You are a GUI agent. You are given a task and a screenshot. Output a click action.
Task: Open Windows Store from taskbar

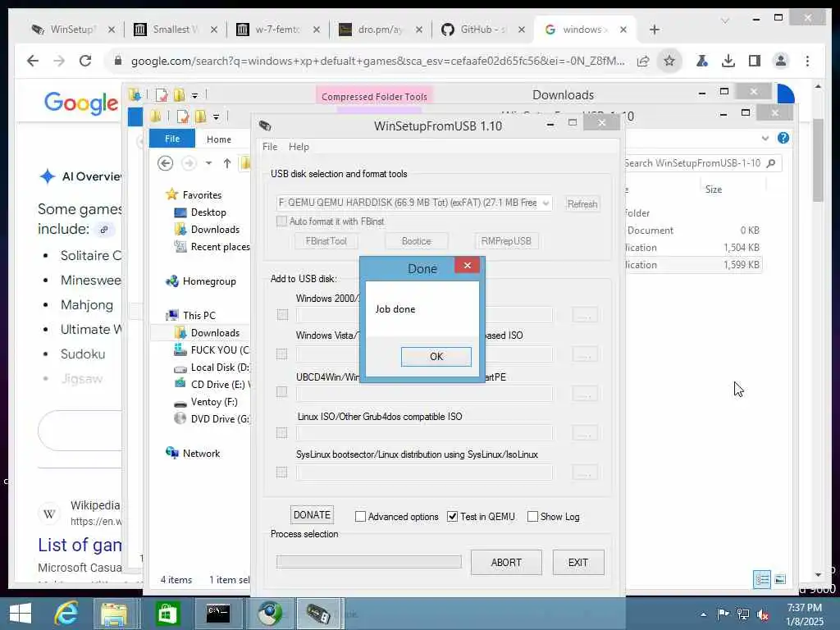(167, 614)
